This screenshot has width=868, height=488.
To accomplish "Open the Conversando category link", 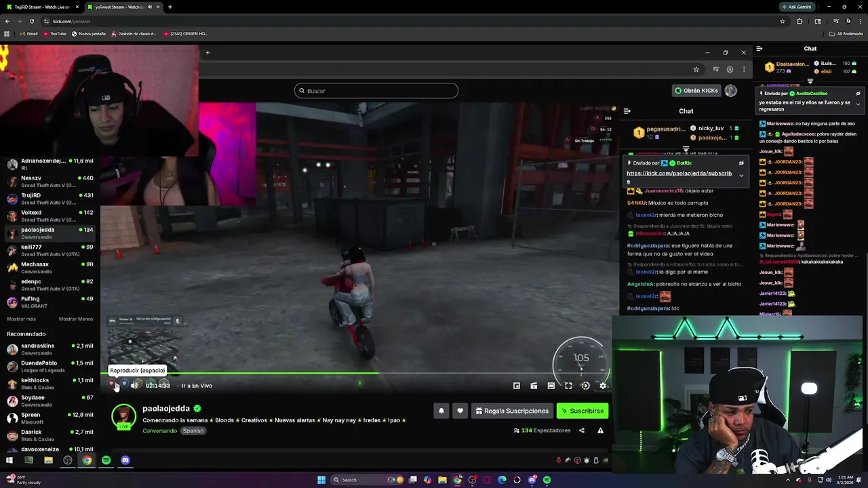I will tap(159, 431).
